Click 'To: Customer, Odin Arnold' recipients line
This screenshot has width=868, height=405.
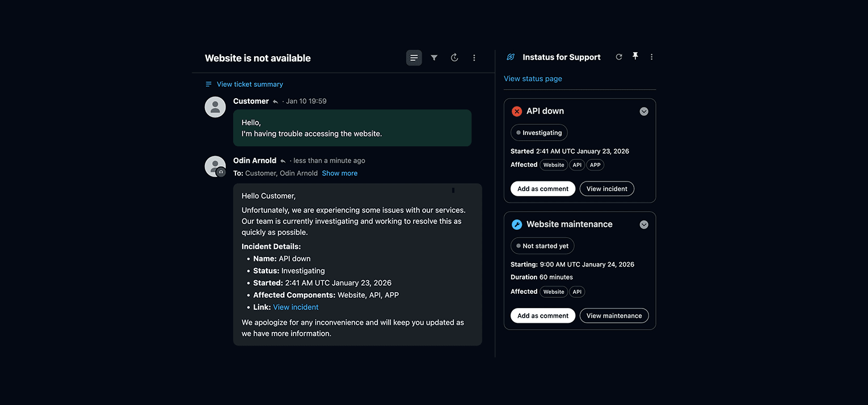point(275,174)
